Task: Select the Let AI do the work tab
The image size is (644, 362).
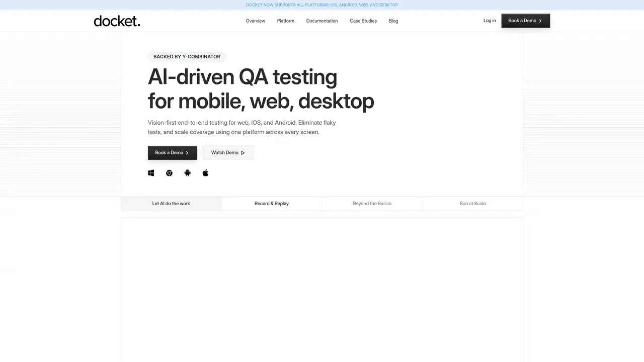Action: pyautogui.click(x=171, y=204)
